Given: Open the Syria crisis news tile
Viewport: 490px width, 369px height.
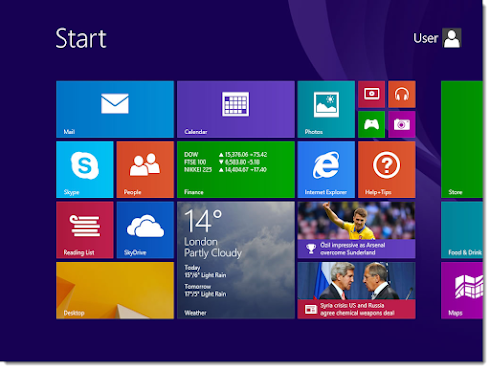Looking at the screenshot, I should tap(356, 290).
